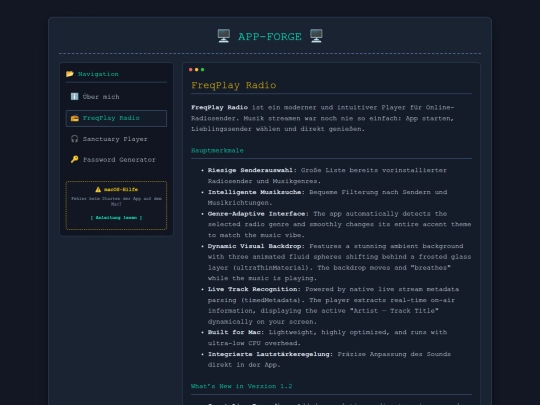Click the yellow dot in content window

[197, 70]
